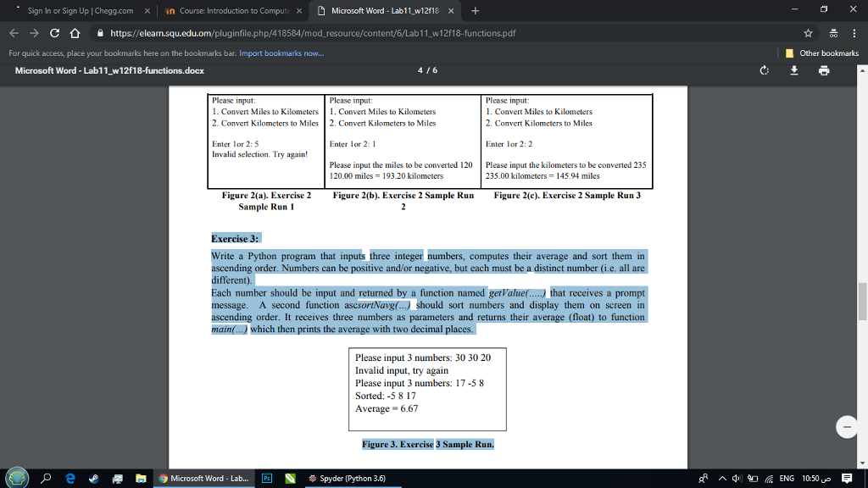Open Chrome three-dot menu
The image size is (868, 488).
tap(854, 33)
